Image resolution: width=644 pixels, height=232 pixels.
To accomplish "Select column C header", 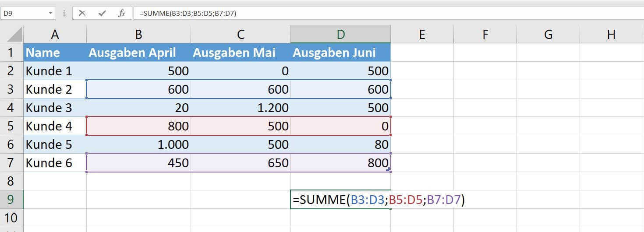I will pyautogui.click(x=241, y=34).
